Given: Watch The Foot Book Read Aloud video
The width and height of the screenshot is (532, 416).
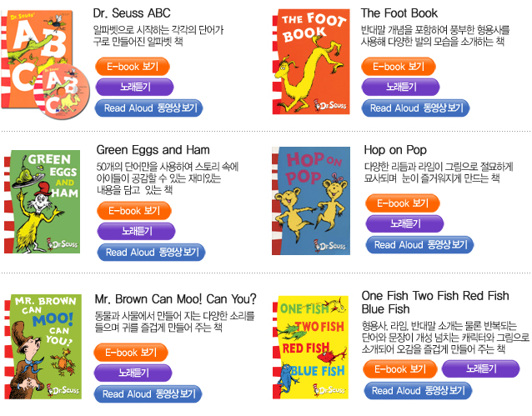Looking at the screenshot, I should [415, 108].
